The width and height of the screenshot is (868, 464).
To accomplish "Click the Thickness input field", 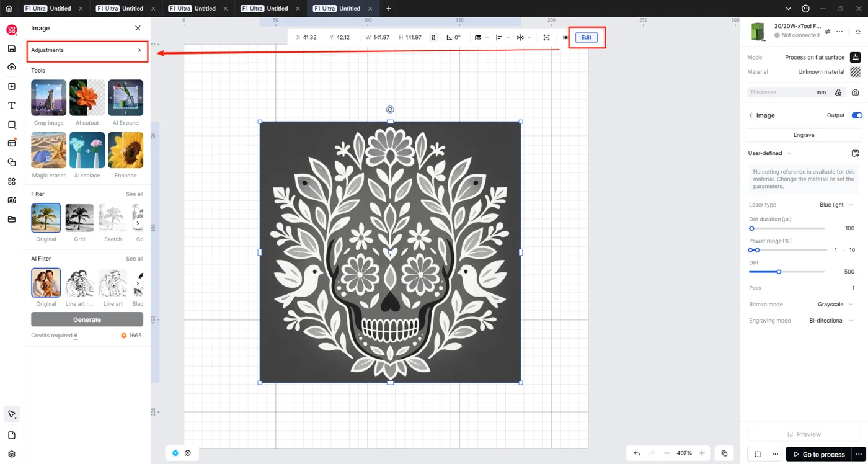I will 789,92.
